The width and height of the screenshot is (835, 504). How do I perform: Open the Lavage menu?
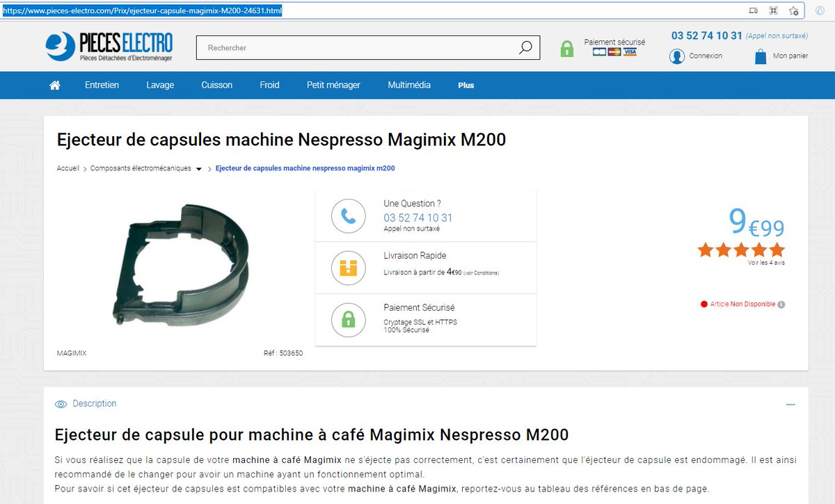click(x=160, y=85)
